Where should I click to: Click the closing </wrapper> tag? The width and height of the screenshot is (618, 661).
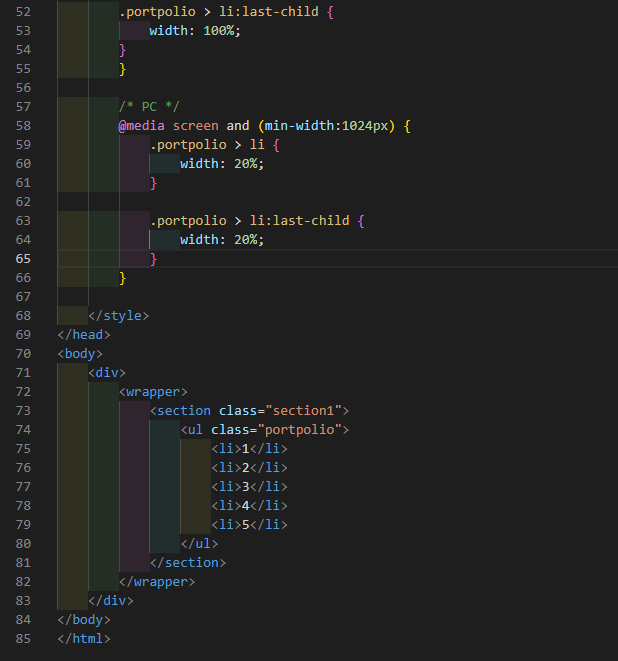157,582
